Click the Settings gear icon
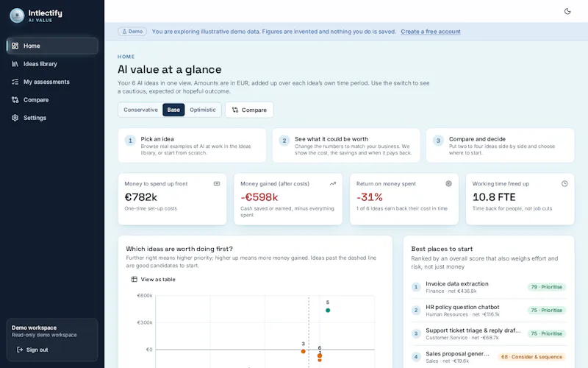 15,118
